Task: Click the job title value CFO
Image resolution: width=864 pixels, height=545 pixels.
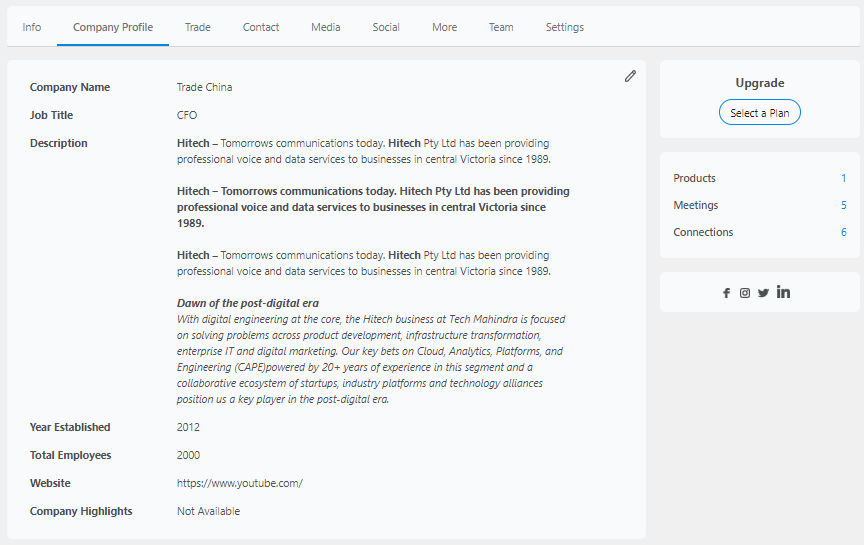Action: point(187,115)
